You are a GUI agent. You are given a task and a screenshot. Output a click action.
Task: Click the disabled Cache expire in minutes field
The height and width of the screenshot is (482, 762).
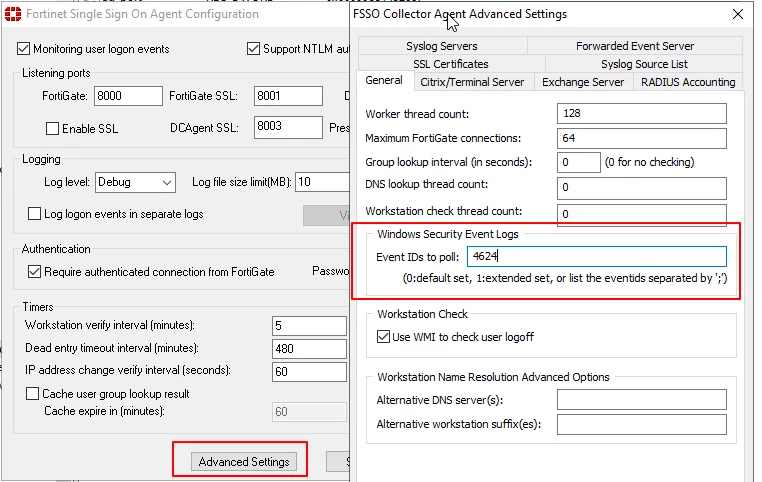tap(310, 412)
